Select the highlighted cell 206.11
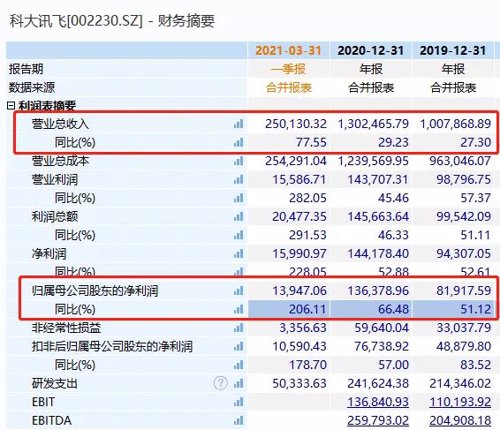Image resolution: width=500 pixels, height=430 pixels. point(288,310)
